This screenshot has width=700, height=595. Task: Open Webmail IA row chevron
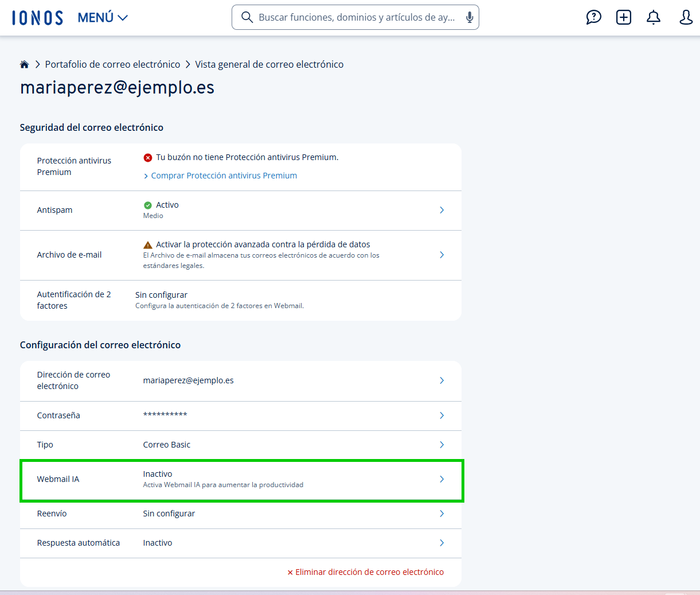pyautogui.click(x=441, y=479)
